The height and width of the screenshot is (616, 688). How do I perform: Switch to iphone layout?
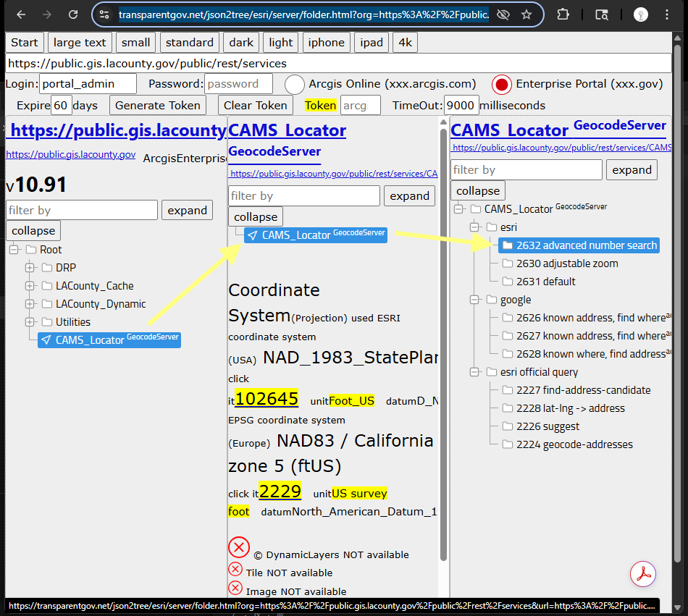(x=326, y=43)
